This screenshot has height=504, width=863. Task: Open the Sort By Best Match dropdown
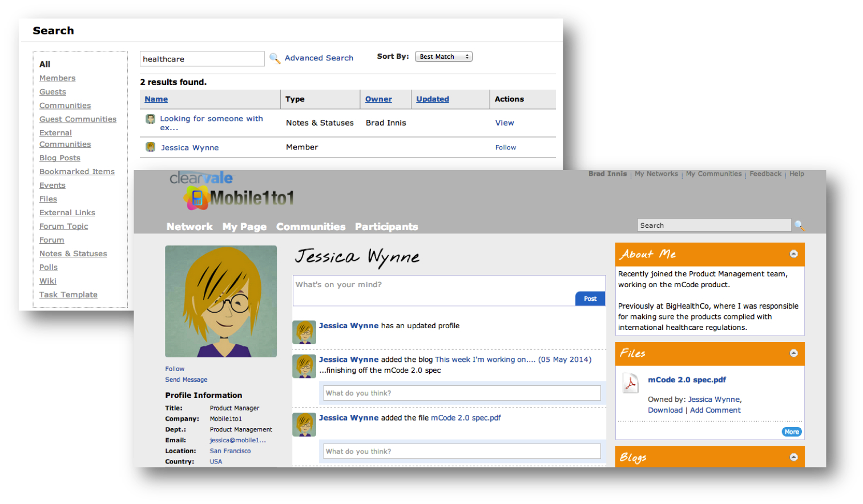pyautogui.click(x=443, y=57)
